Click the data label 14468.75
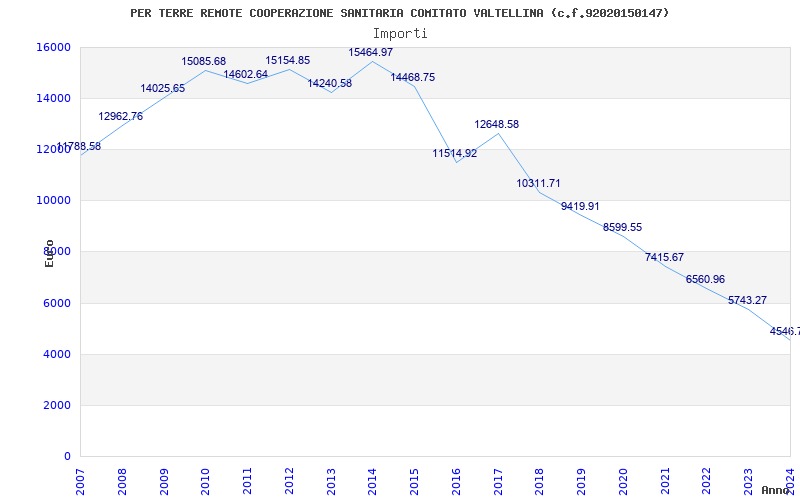800x500 pixels. (x=412, y=78)
